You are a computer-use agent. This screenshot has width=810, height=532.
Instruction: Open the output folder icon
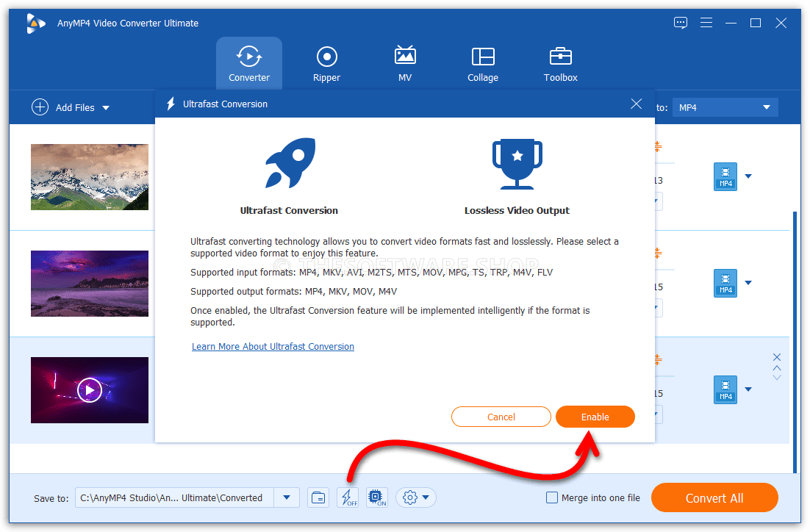318,498
